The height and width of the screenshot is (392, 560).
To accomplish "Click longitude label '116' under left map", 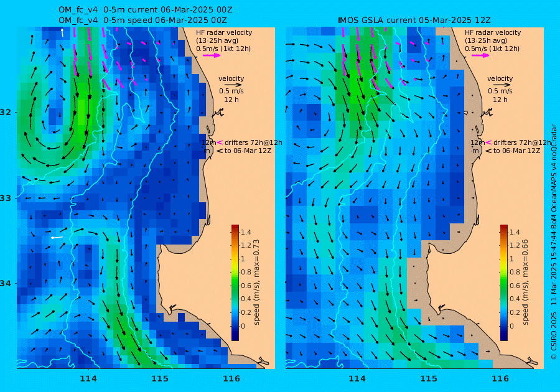I will pos(231,378).
